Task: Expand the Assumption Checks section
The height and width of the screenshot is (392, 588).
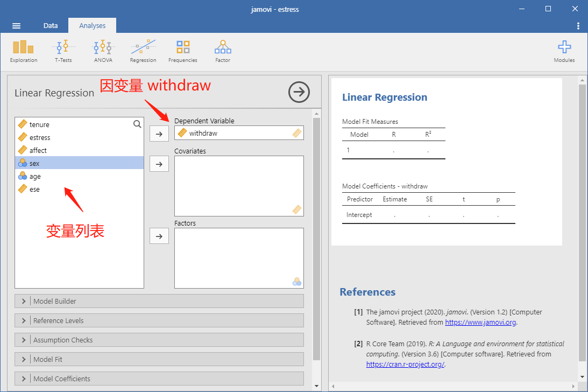Action: click(159, 340)
